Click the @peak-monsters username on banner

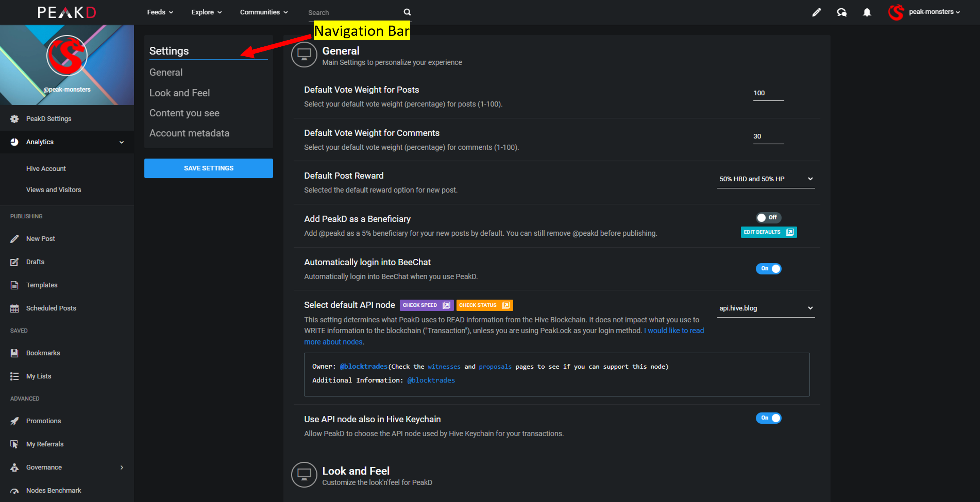[67, 90]
